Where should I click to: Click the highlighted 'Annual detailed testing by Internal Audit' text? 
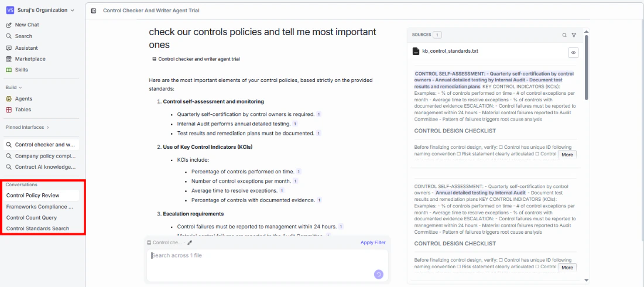tap(481, 193)
